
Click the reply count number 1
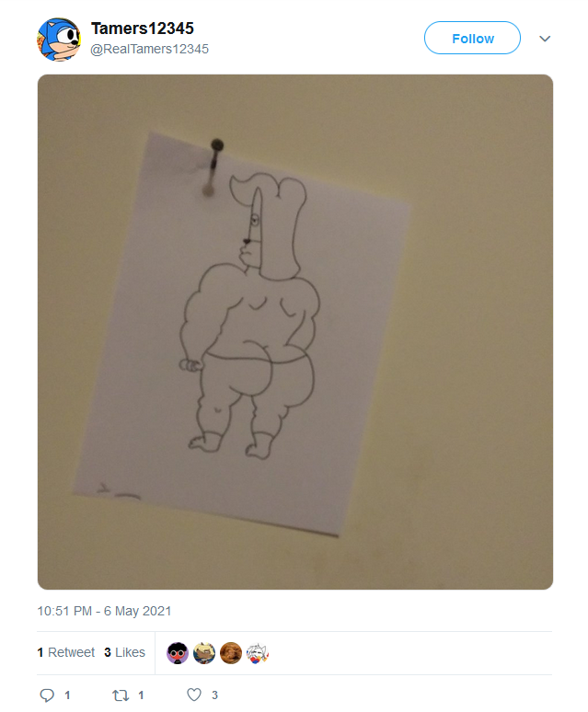(67, 695)
